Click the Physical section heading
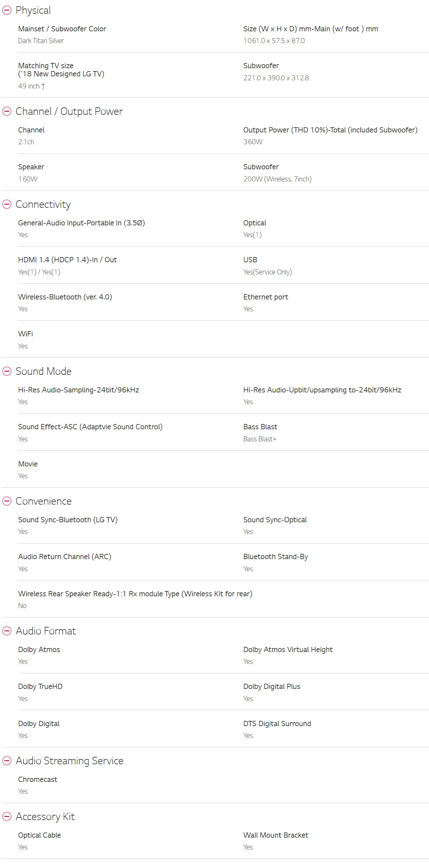This screenshot has width=429, height=868. point(33,10)
